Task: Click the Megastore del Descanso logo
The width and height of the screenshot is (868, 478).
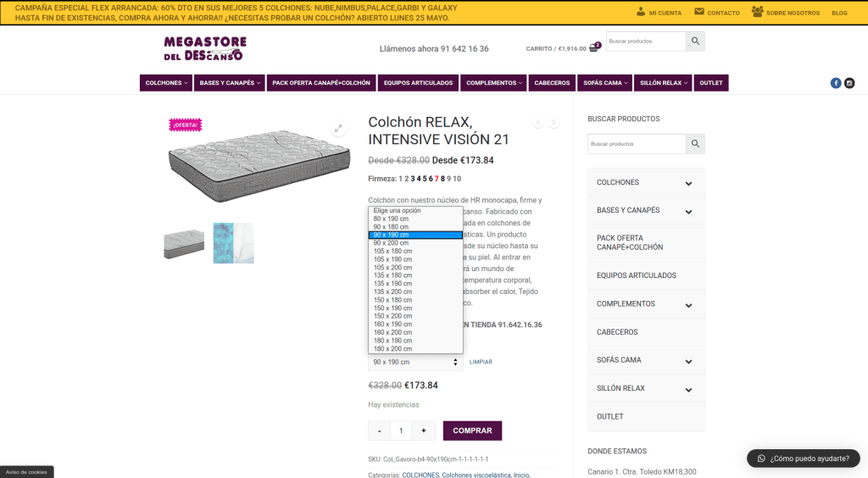Action: coord(205,48)
